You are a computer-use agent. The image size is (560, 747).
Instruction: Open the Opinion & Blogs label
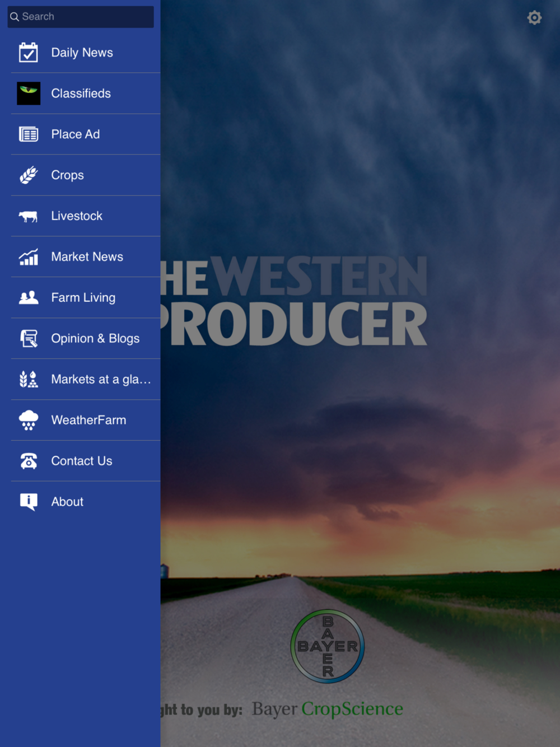(x=95, y=339)
